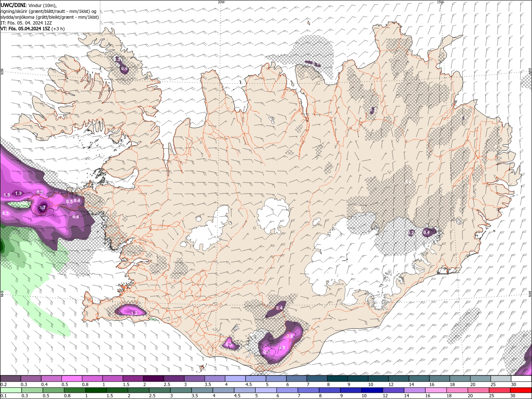Click the '3.7' value in the dark purple western core
This screenshot has width=532, height=399.
point(42,207)
